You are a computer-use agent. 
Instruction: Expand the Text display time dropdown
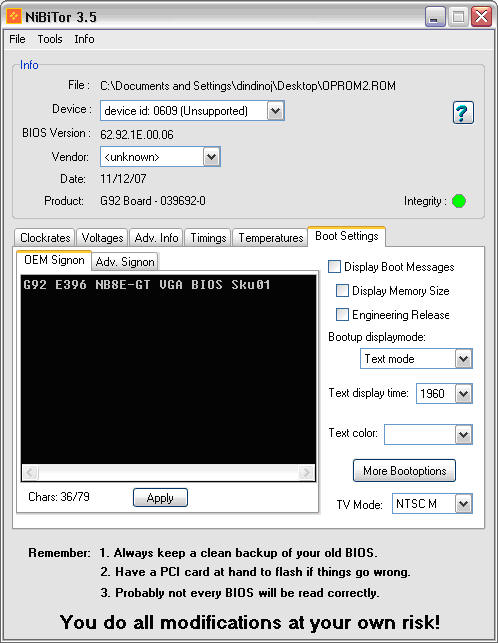pos(464,394)
